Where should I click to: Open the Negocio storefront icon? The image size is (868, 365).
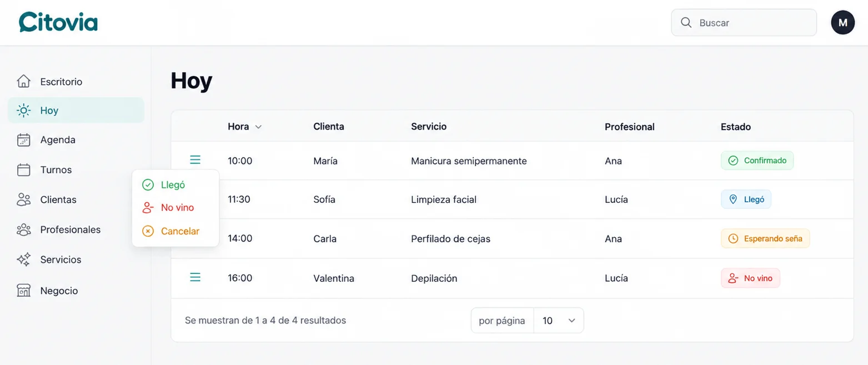pos(23,291)
